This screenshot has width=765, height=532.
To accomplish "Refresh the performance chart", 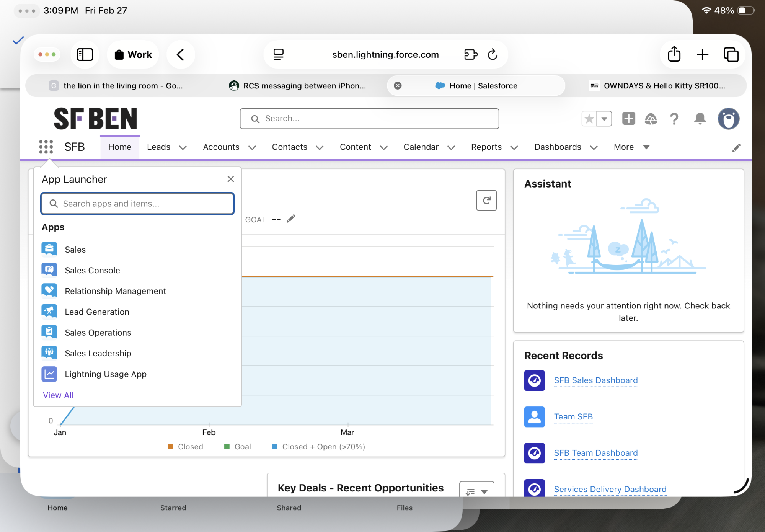I will tap(486, 201).
